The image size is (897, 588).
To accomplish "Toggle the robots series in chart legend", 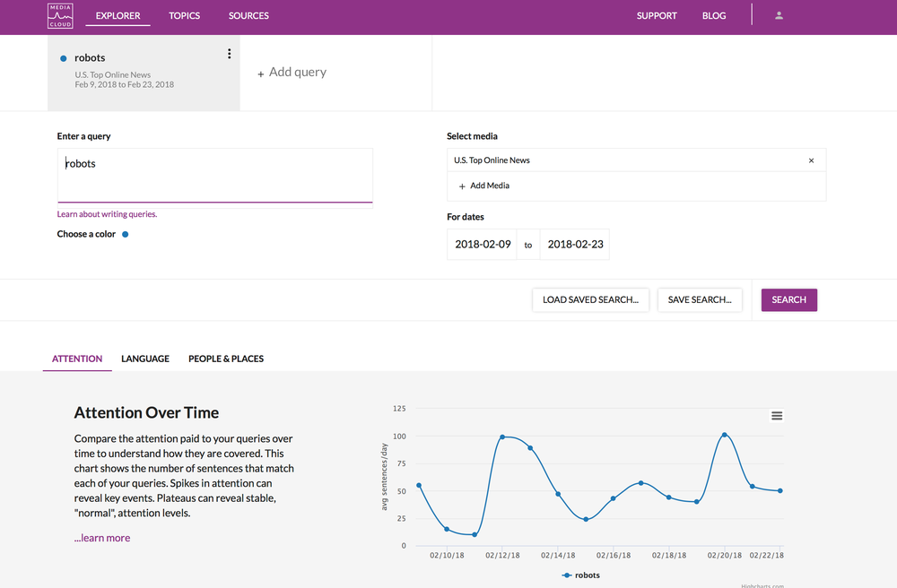I will [580, 575].
